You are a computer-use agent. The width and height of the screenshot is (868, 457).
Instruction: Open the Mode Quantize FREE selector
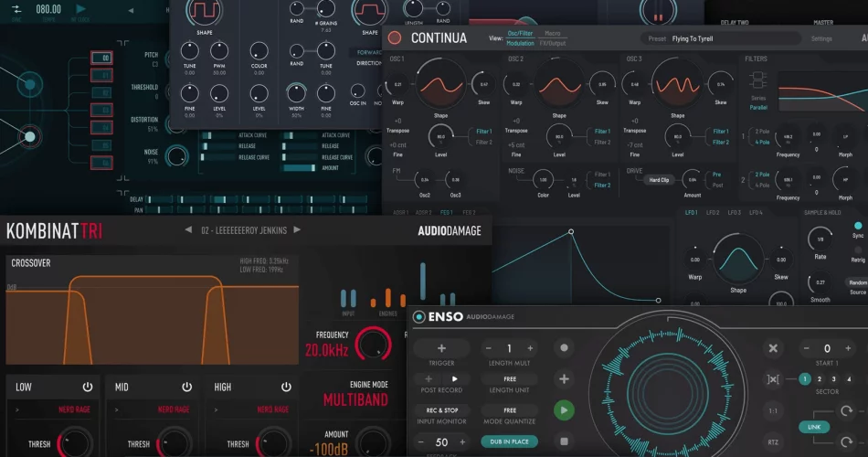(509, 410)
